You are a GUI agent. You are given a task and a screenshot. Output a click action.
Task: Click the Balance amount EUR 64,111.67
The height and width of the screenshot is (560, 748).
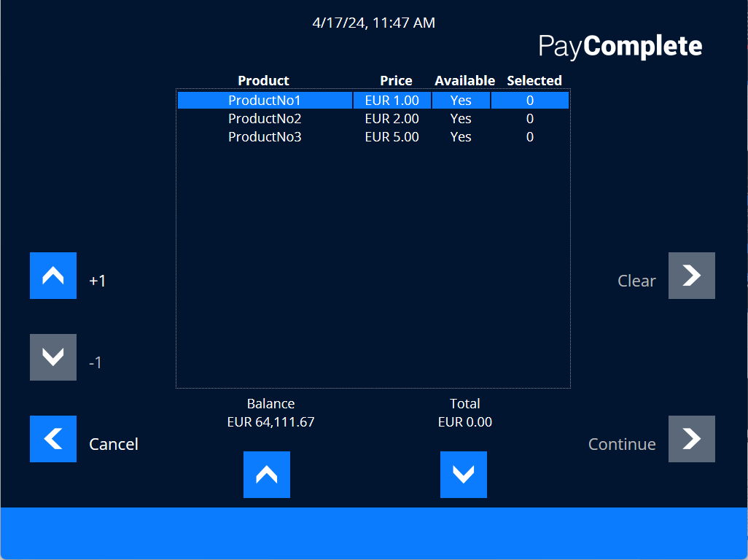[x=271, y=422]
